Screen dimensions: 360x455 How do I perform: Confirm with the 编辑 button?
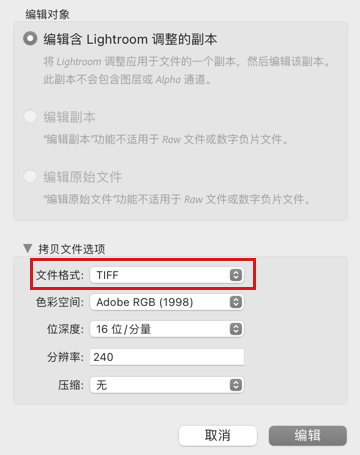(x=308, y=435)
